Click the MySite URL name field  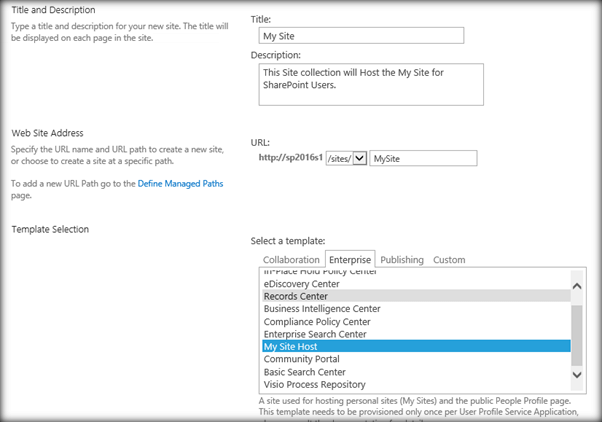pos(423,158)
